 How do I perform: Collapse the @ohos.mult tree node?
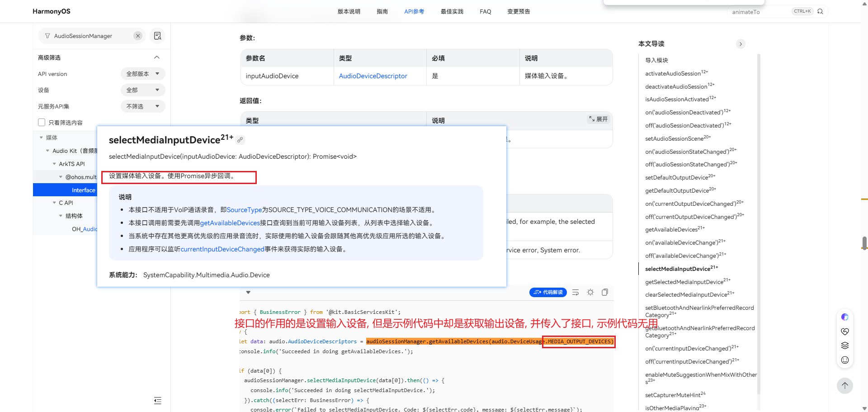pyautogui.click(x=61, y=177)
